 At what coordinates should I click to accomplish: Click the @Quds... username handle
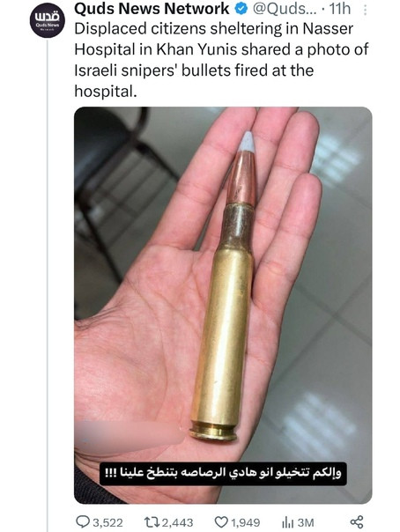285,9
